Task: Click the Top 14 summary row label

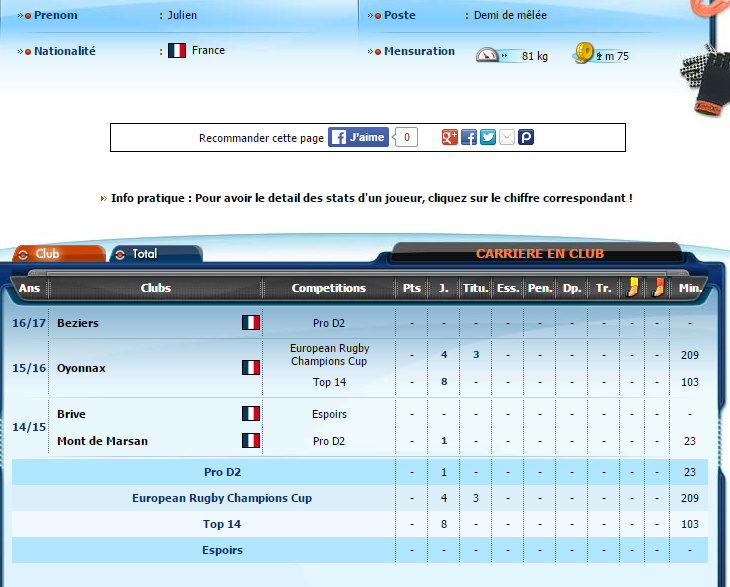Action: [222, 524]
